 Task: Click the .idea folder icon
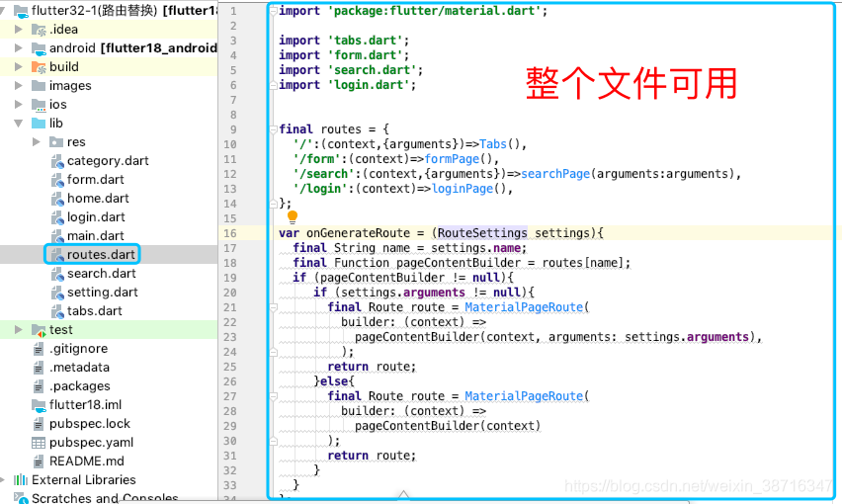click(39, 30)
